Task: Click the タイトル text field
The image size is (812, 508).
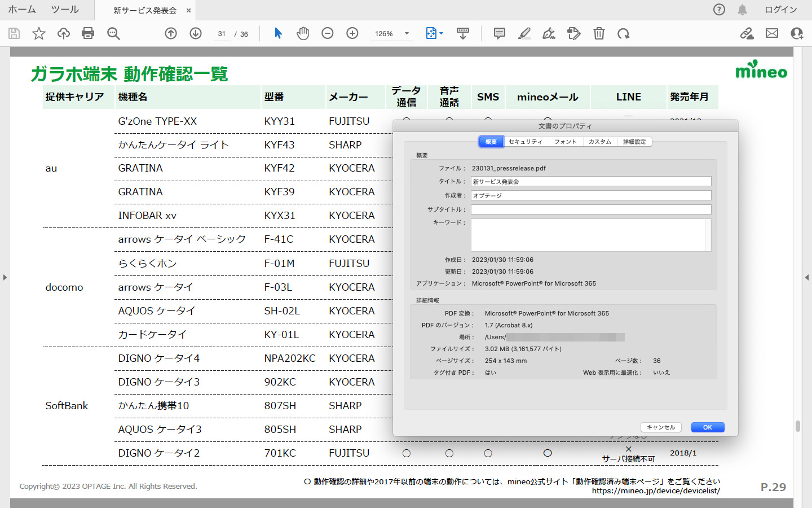Action: coord(590,182)
